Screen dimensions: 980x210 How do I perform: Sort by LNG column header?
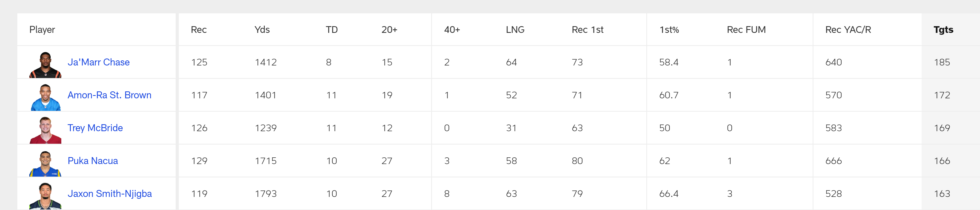pos(515,30)
